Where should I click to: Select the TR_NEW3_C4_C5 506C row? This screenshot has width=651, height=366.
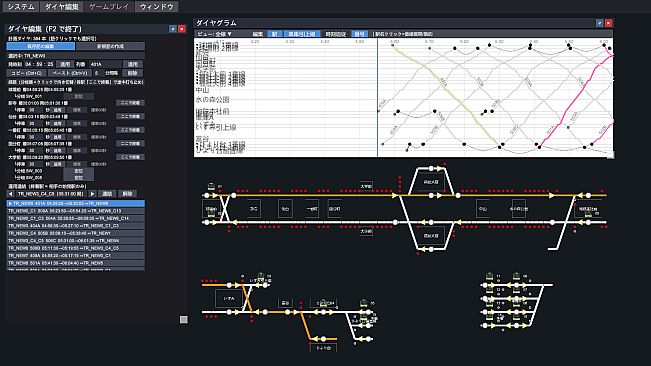76,241
